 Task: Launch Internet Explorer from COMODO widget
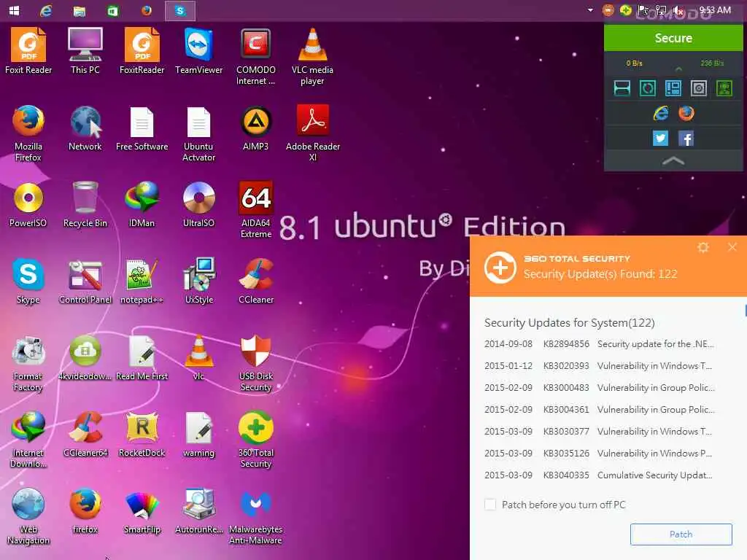[x=660, y=113]
